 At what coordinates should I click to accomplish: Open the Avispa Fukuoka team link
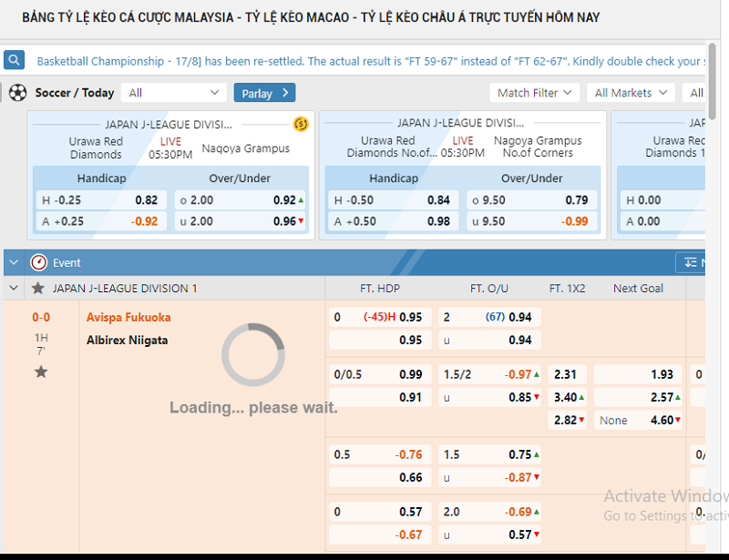[128, 318]
